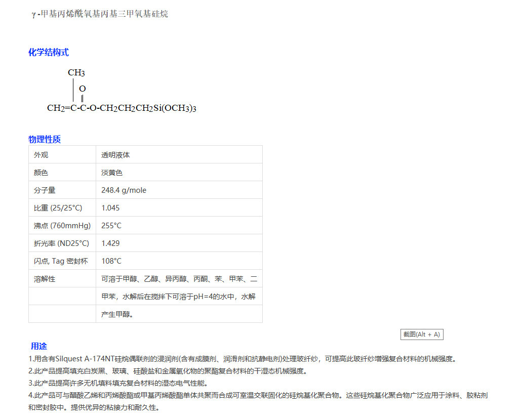This screenshot has width=521, height=420.
Task: Click the 溶解性 row label
Action: tap(43, 278)
